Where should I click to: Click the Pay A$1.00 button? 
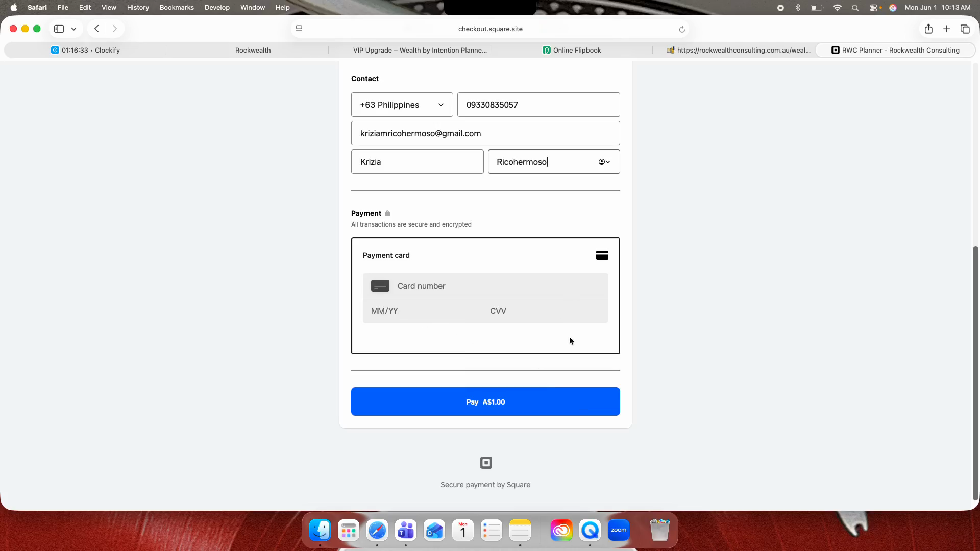(x=485, y=402)
